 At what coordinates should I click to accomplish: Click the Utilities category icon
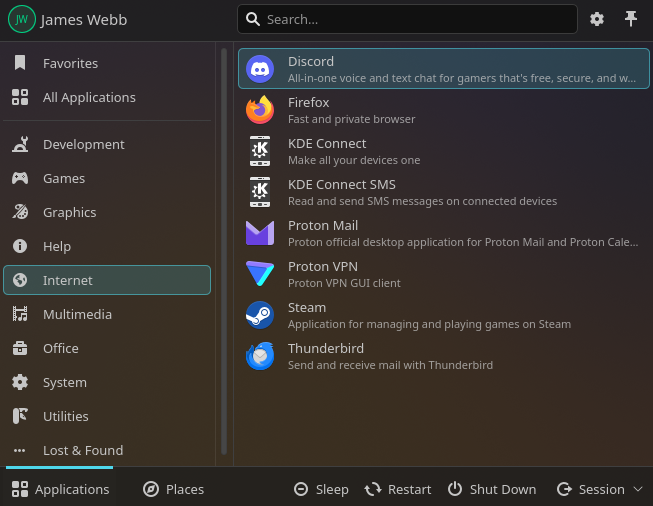click(x=20, y=416)
